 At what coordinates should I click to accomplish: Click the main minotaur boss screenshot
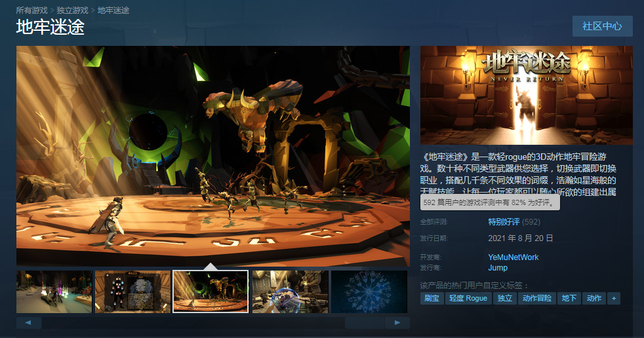(x=212, y=156)
